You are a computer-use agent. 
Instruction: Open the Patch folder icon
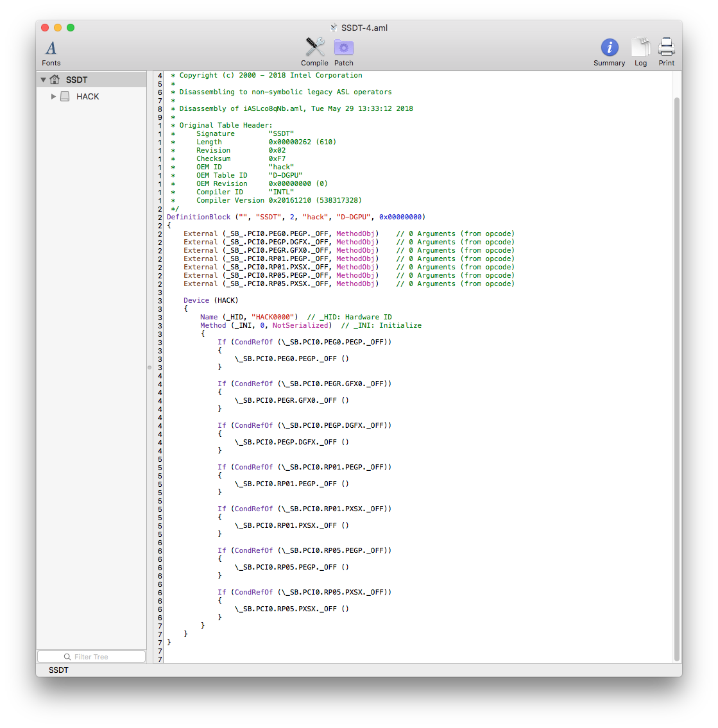click(x=344, y=47)
